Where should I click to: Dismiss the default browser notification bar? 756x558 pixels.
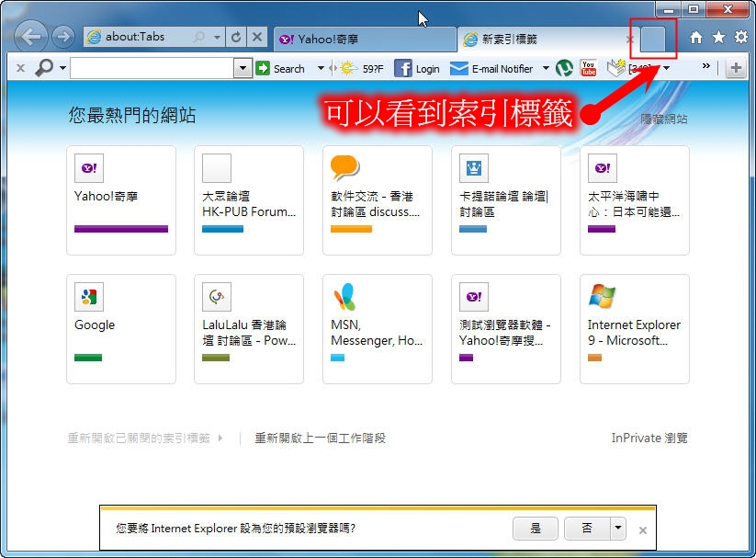click(643, 530)
